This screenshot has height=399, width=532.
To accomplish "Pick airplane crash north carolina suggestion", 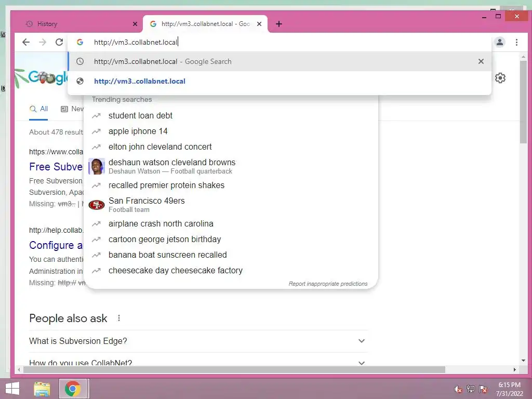I will pyautogui.click(x=231, y=223).
